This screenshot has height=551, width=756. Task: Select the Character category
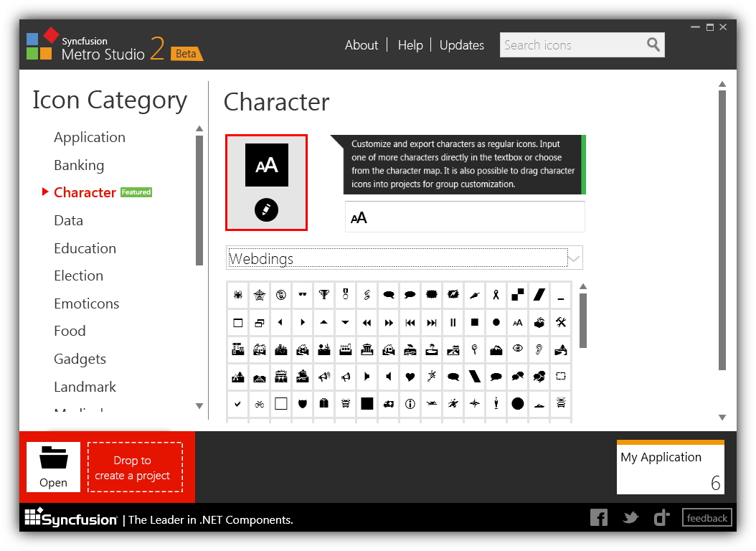coord(85,192)
